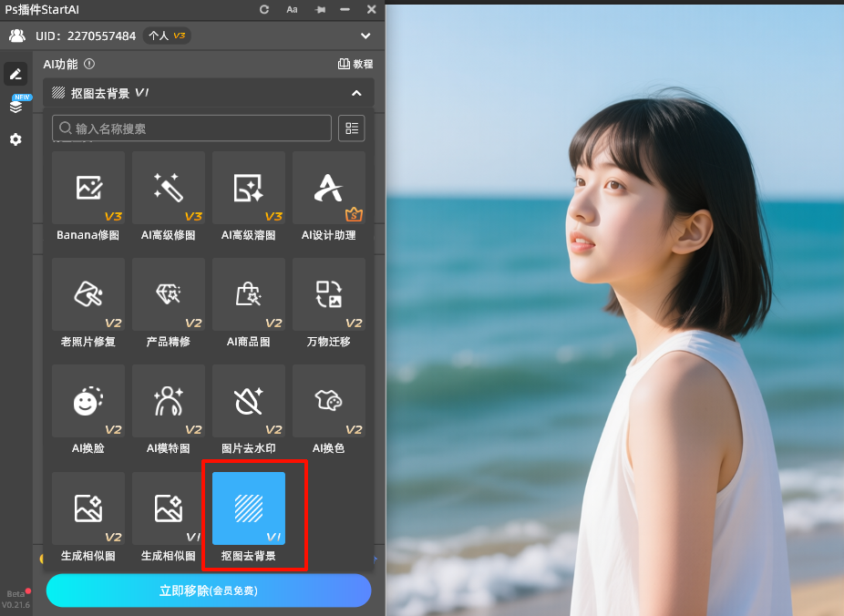844x616 pixels.
Task: Open the AI高级溶图 tool
Action: (249, 189)
